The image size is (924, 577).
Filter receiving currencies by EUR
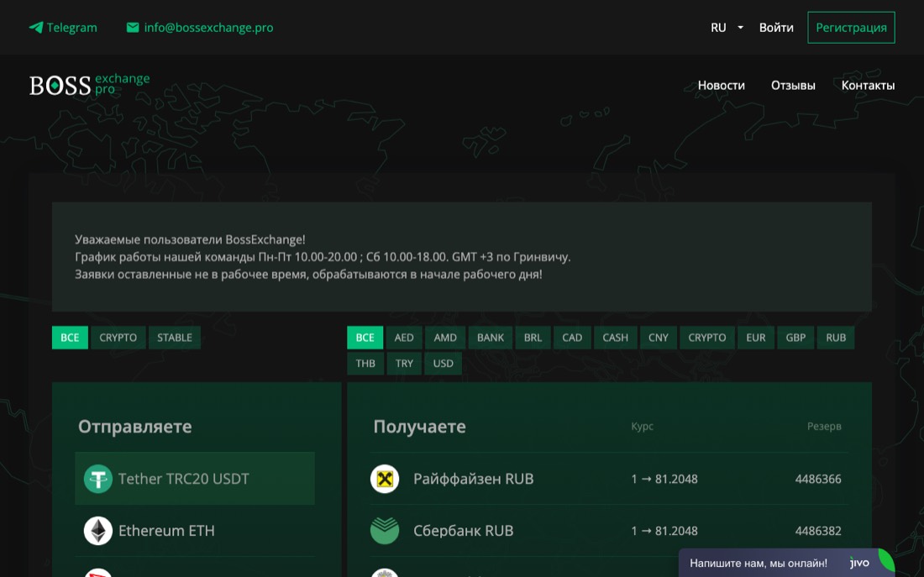[755, 338]
